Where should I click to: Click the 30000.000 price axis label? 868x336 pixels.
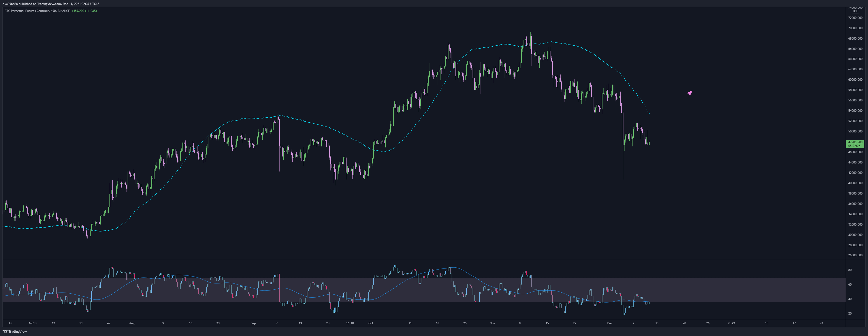(855, 235)
